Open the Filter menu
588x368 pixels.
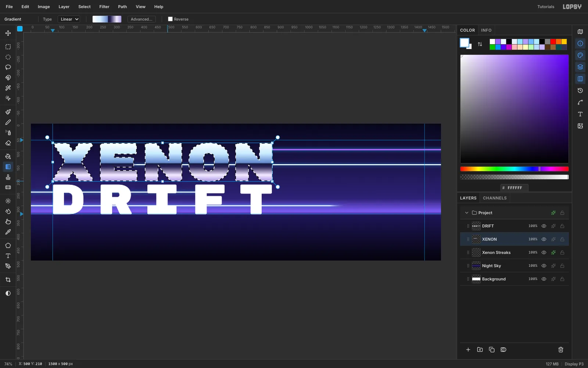(x=104, y=7)
